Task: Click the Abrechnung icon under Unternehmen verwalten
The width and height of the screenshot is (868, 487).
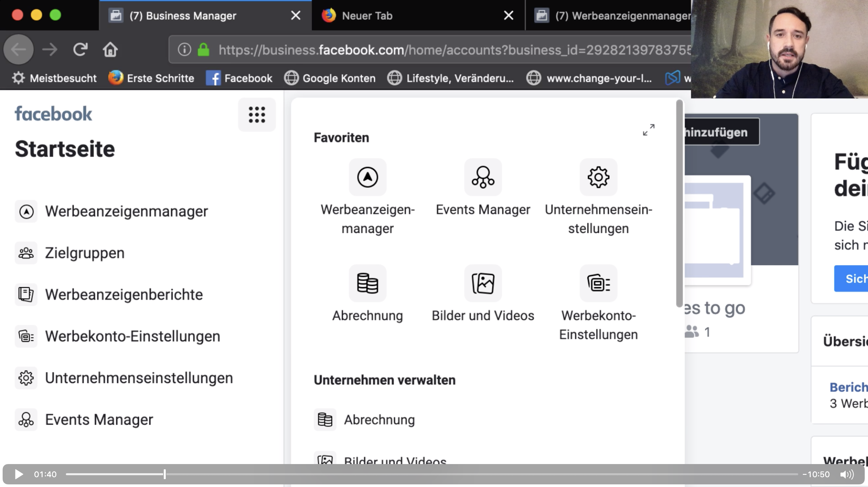Action: click(325, 419)
